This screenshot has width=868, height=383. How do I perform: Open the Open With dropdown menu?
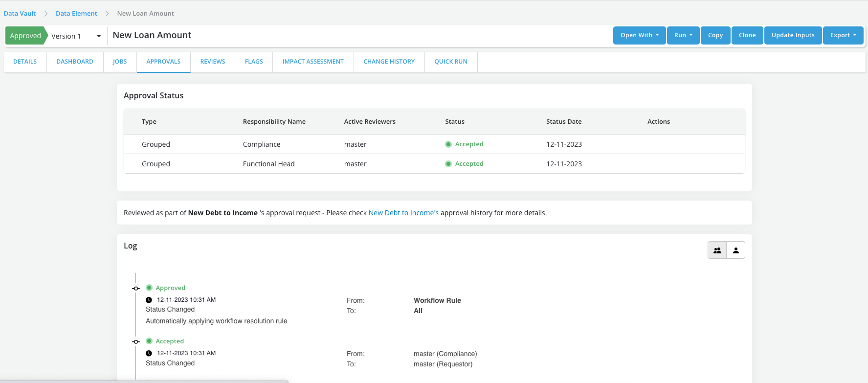pos(639,35)
